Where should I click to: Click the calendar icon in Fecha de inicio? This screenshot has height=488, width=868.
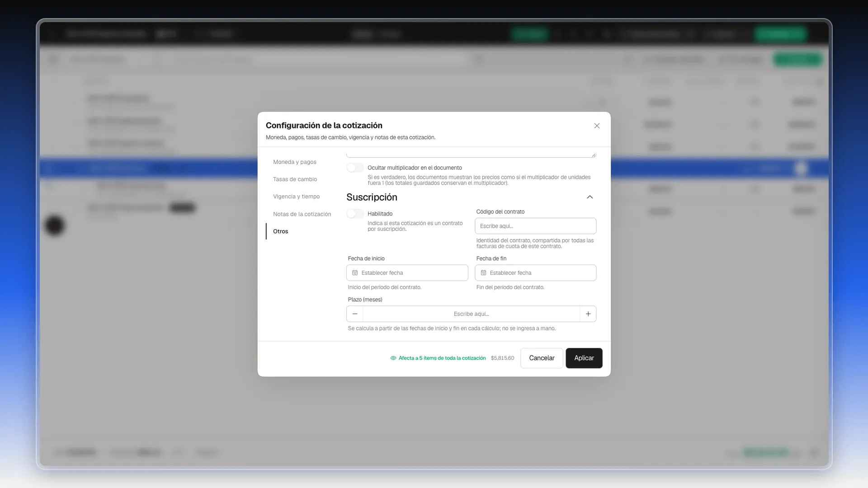(x=355, y=273)
